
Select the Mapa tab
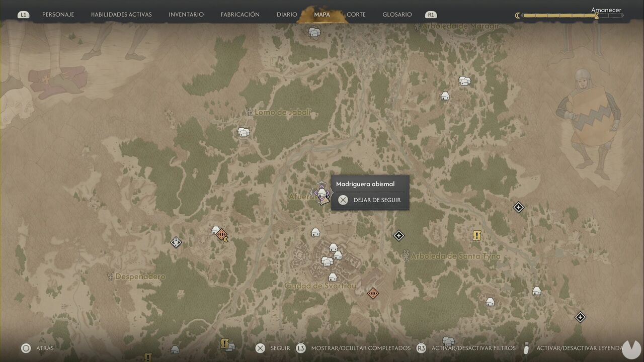322,15
